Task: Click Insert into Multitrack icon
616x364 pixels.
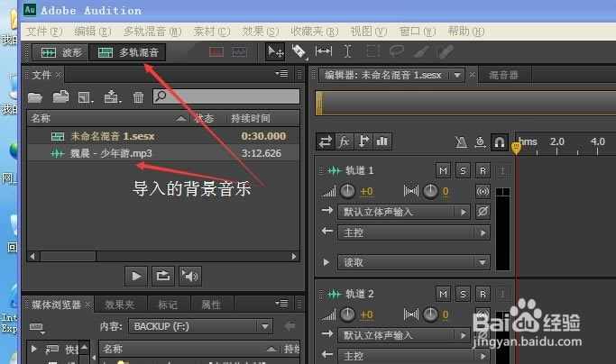Action: tap(113, 96)
